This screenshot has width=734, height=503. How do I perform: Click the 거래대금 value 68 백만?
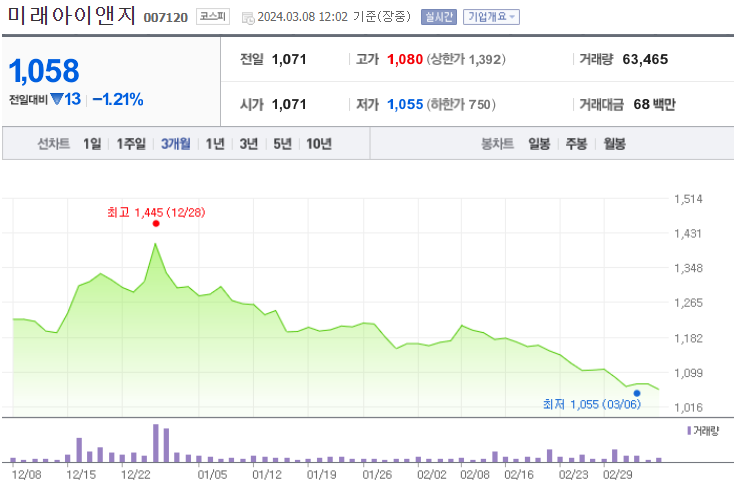(654, 104)
